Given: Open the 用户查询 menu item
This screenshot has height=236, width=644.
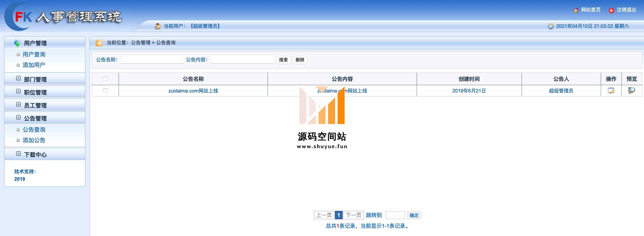Looking at the screenshot, I should point(34,54).
